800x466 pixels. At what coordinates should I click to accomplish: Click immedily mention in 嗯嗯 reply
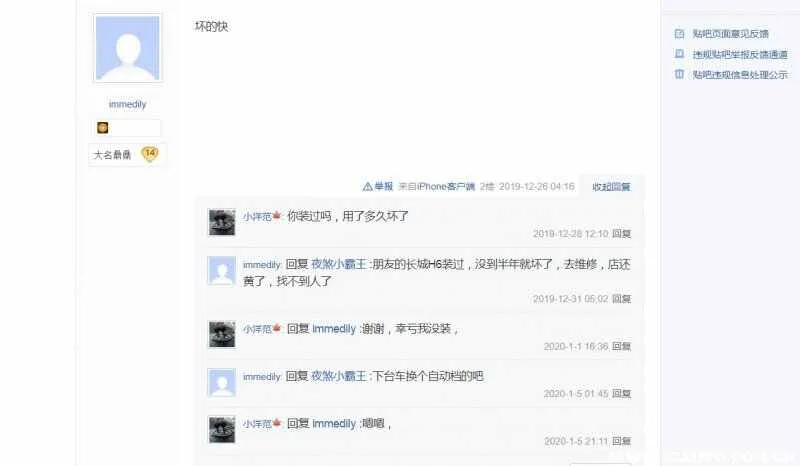coord(334,424)
